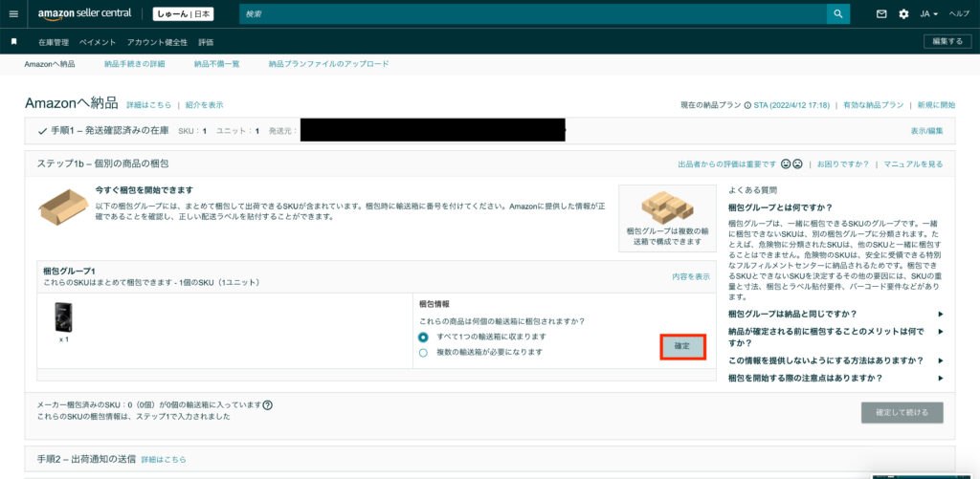Click the help question mark icon beside メーカー梱包済みのSKU
This screenshot has height=479, width=980.
coord(268,404)
